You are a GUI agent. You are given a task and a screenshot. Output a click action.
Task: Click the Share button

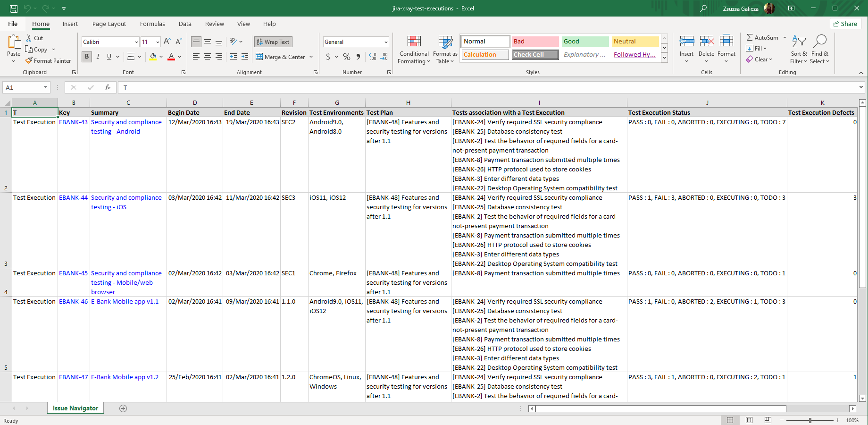click(845, 24)
